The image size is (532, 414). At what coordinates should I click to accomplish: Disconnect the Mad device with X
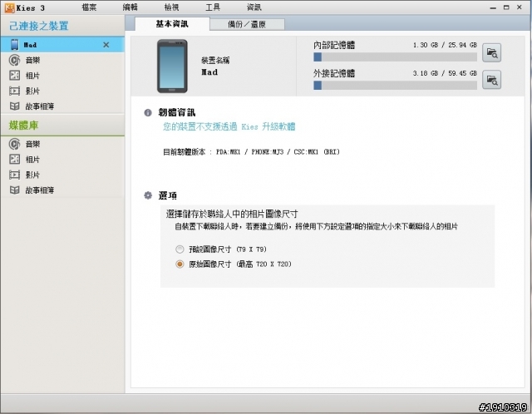coord(106,45)
